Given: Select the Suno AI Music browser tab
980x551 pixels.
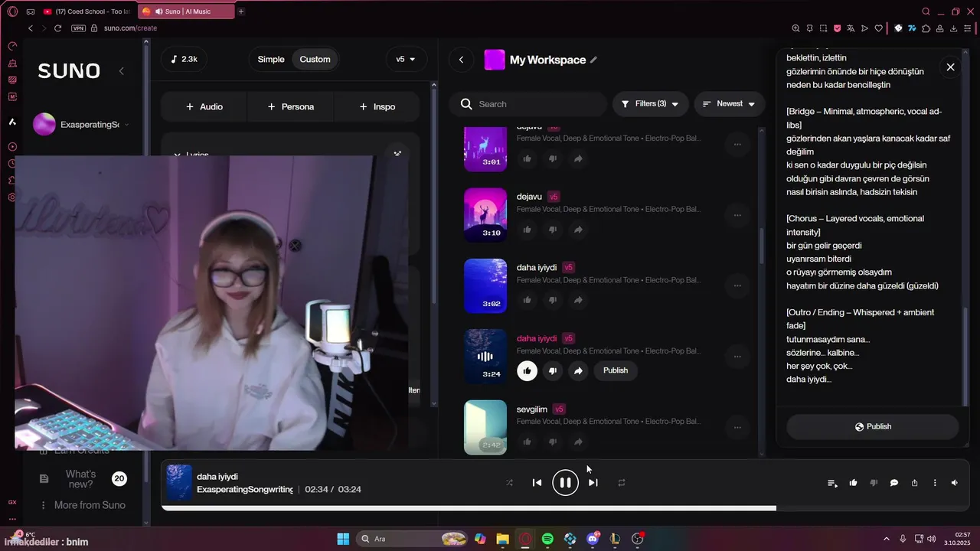Looking at the screenshot, I should (186, 11).
